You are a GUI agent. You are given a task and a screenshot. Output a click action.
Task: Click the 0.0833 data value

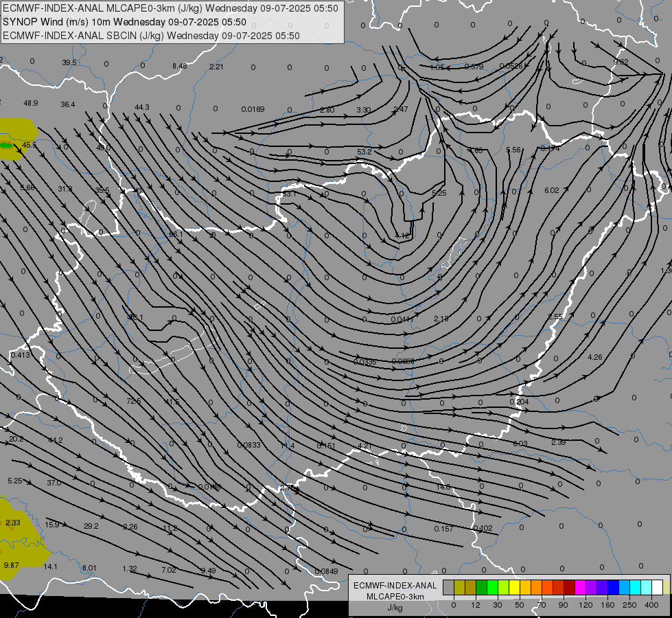click(249, 445)
